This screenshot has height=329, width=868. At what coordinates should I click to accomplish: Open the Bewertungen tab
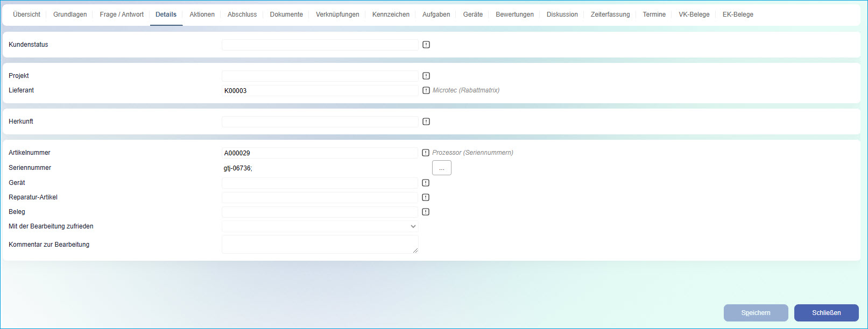point(514,15)
